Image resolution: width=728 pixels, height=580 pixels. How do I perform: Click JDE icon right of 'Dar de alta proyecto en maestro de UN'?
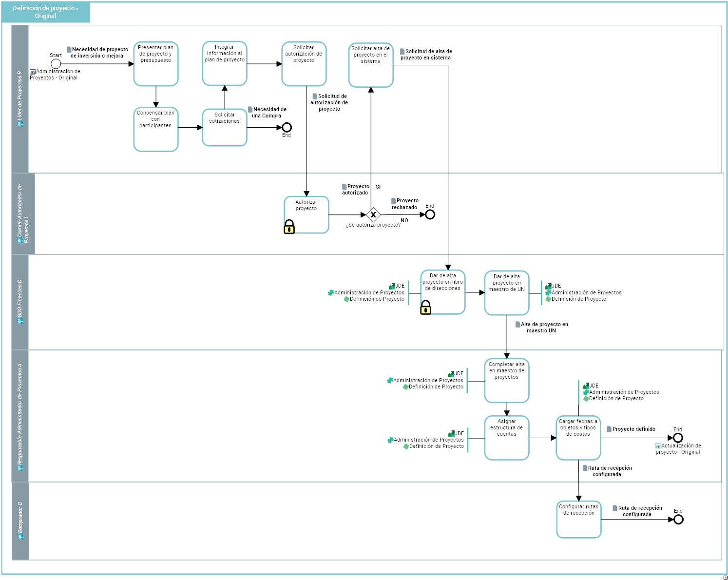pos(548,286)
